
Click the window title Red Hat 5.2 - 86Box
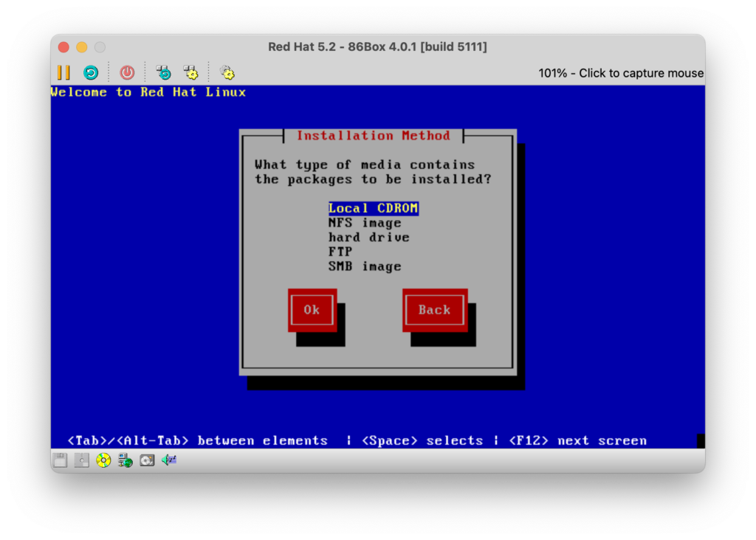coord(377,46)
